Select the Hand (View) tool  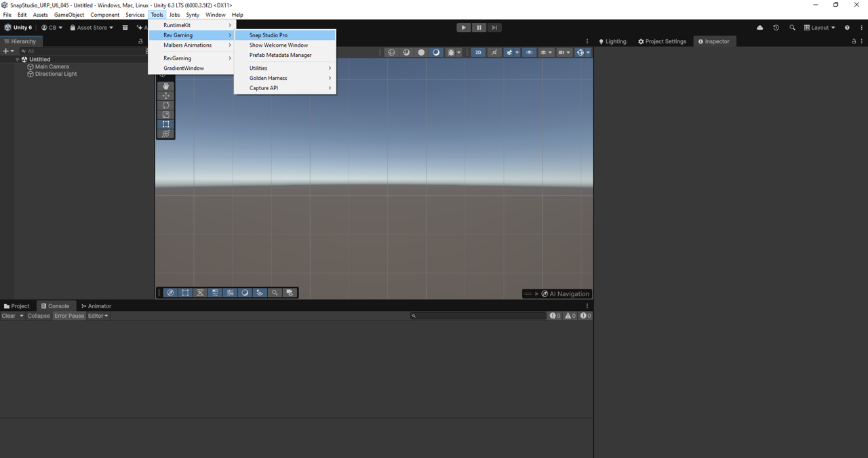tap(165, 86)
